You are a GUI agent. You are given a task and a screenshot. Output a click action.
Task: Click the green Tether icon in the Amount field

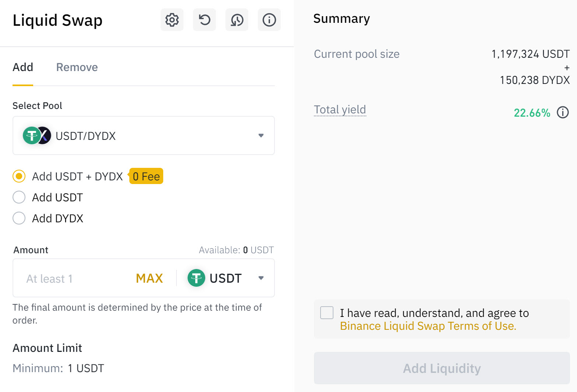click(x=196, y=278)
